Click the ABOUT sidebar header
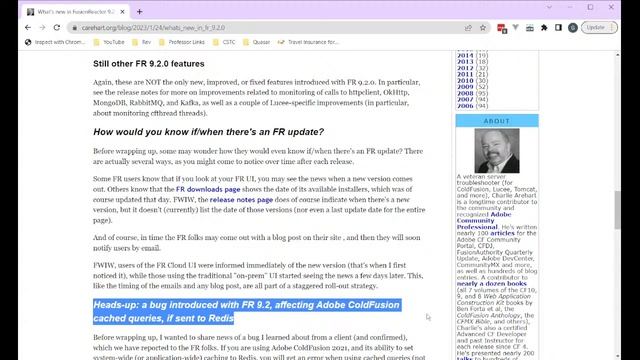The height and width of the screenshot is (360, 640). tap(497, 121)
